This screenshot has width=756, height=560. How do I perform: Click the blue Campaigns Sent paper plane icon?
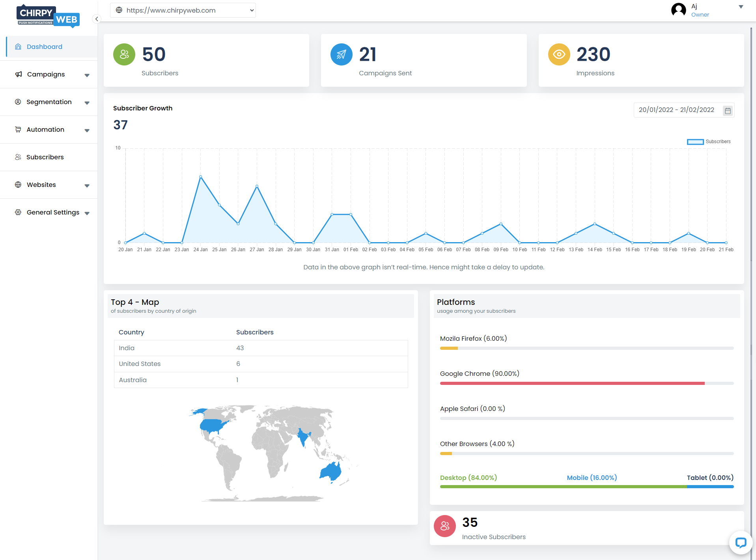coord(342,54)
